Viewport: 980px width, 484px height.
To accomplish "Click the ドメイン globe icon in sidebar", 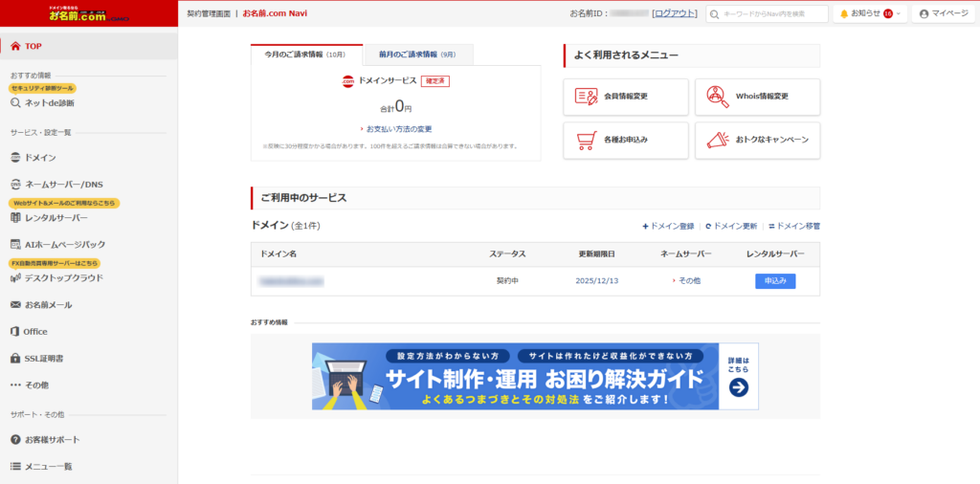I will (x=15, y=157).
